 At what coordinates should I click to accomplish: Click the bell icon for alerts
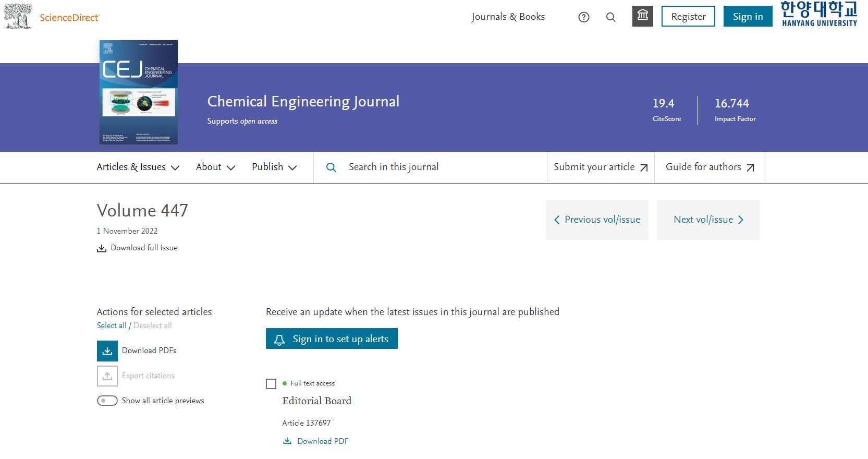tap(279, 340)
